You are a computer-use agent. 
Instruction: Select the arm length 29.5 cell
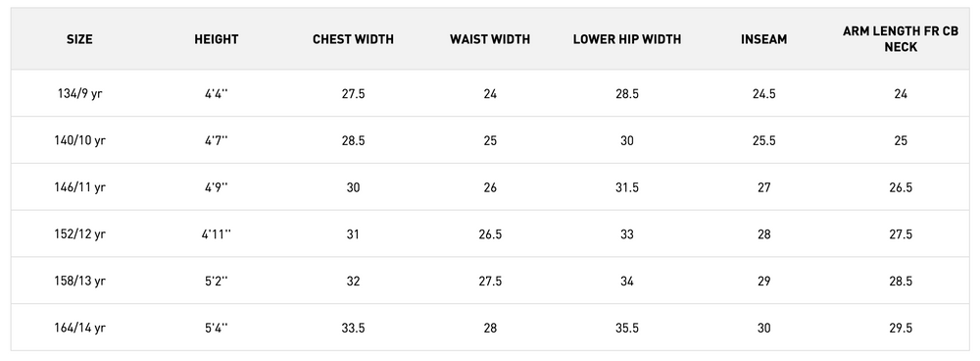(901, 328)
